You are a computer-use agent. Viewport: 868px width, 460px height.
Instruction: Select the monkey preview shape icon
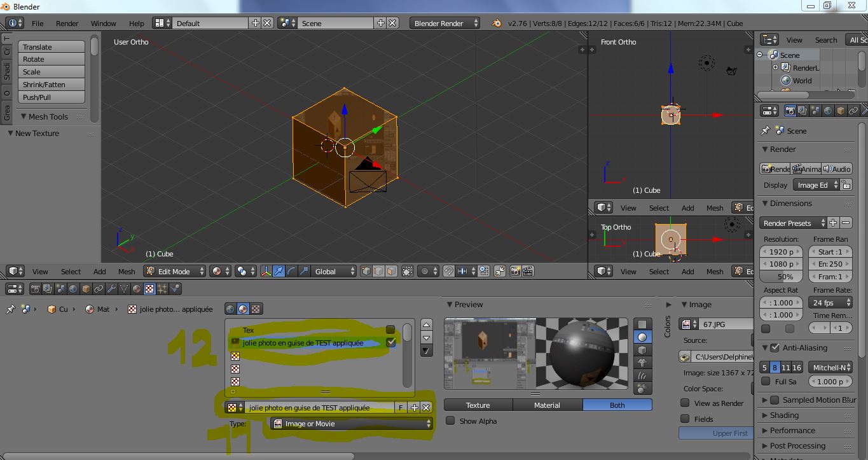click(x=642, y=363)
